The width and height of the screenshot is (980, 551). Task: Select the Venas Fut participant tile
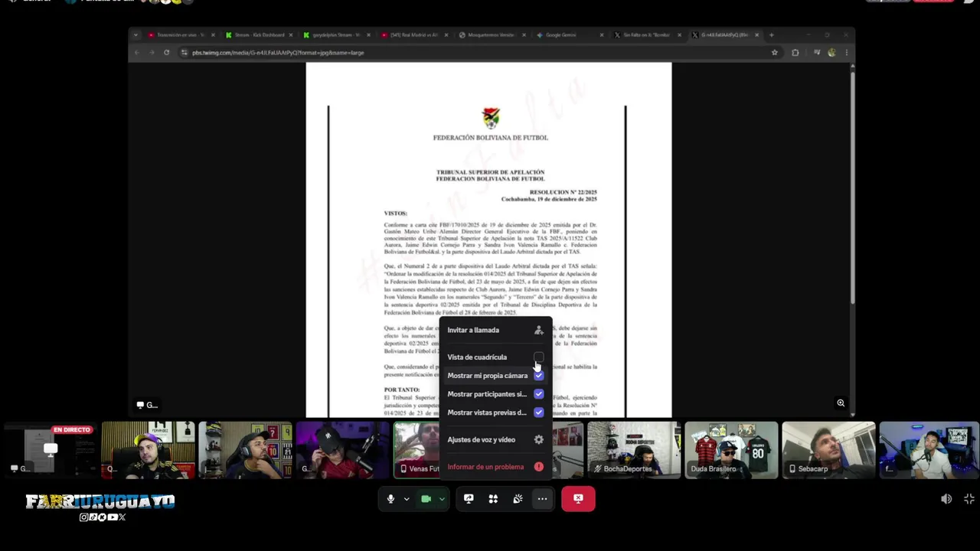coord(416,450)
